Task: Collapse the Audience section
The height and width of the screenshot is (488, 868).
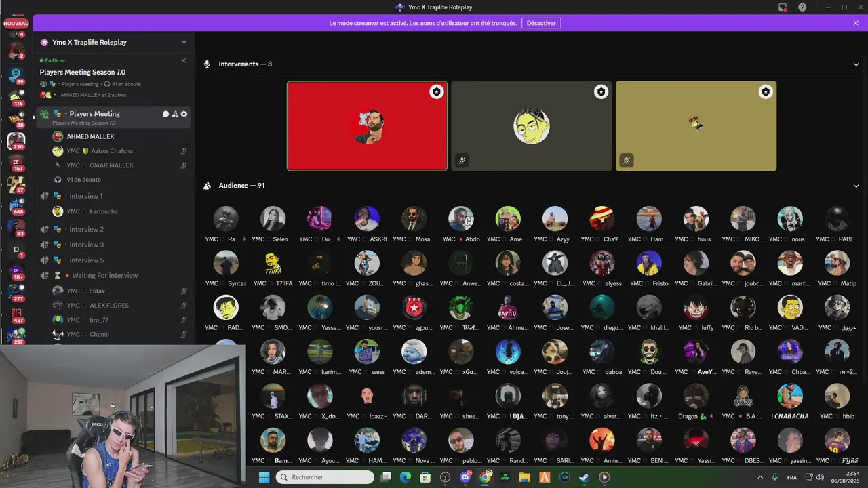Action: [856, 186]
